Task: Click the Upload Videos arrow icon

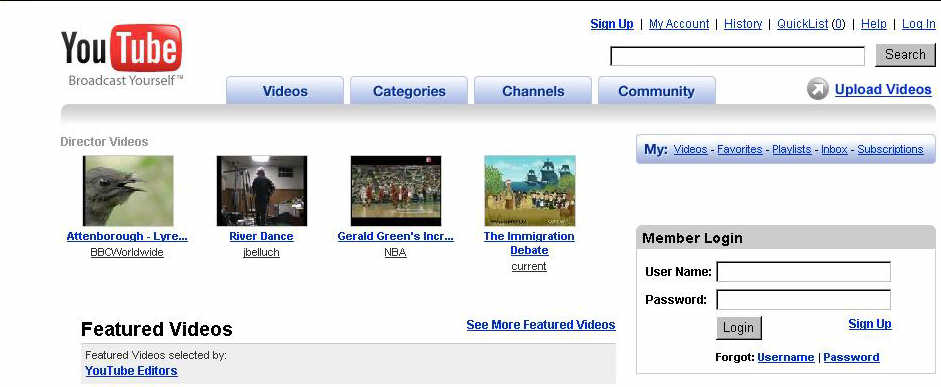Action: coord(817,89)
